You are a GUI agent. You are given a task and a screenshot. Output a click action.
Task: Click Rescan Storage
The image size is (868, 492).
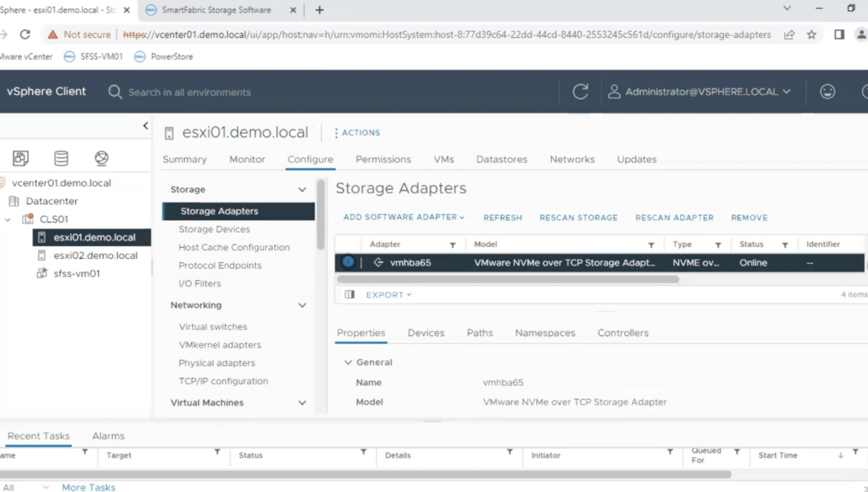pyautogui.click(x=579, y=217)
